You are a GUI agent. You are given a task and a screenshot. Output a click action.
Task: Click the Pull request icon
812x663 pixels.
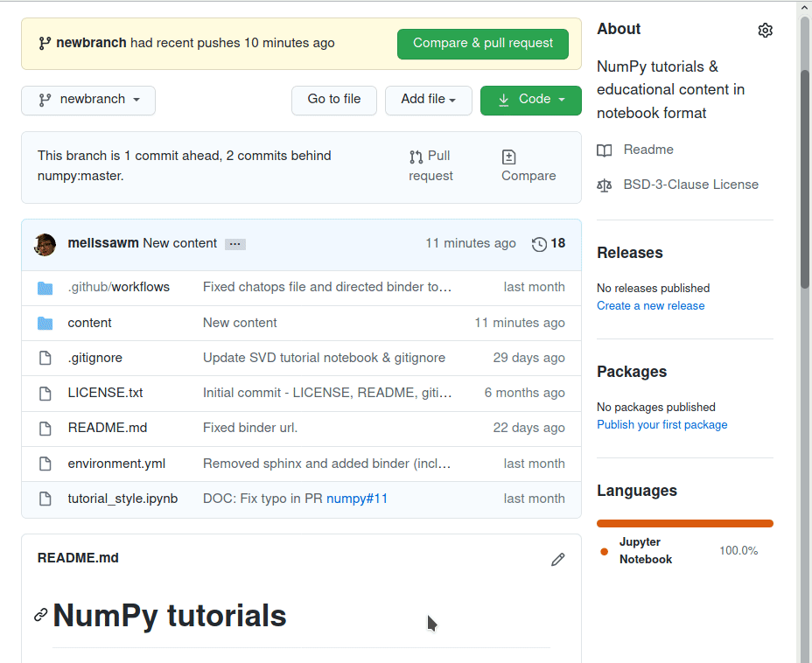(x=416, y=157)
